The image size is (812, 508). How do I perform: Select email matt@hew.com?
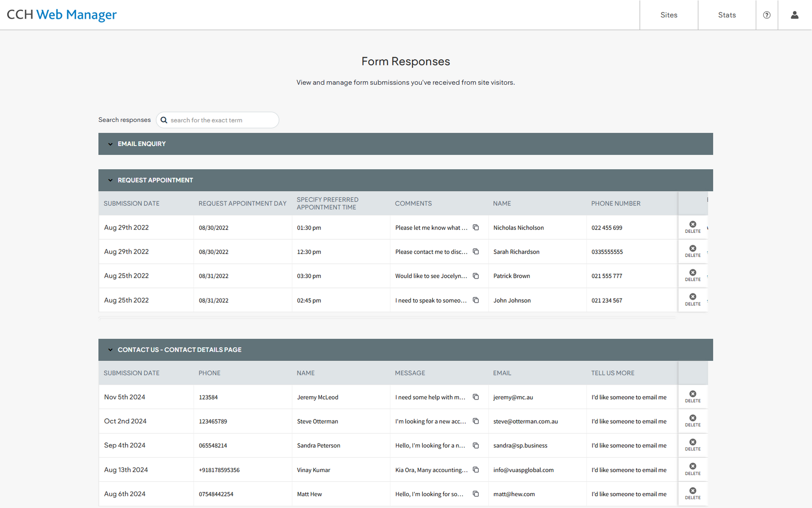pos(514,494)
